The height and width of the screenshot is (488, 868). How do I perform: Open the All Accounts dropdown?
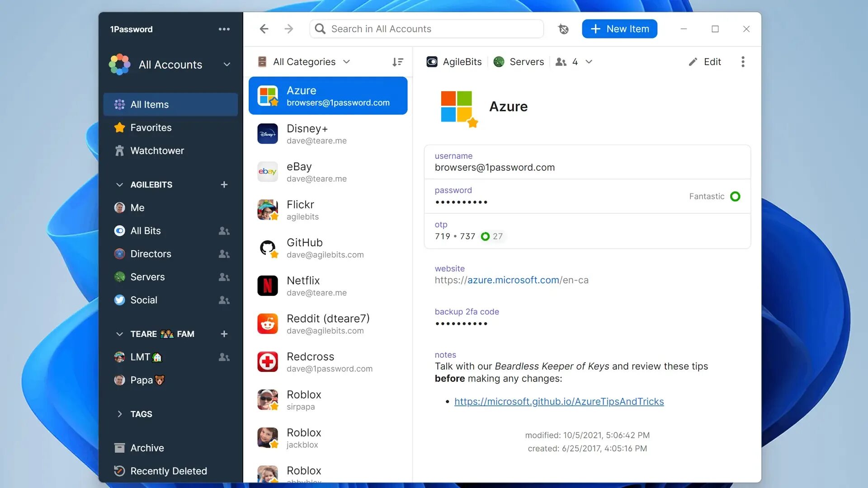[226, 65]
